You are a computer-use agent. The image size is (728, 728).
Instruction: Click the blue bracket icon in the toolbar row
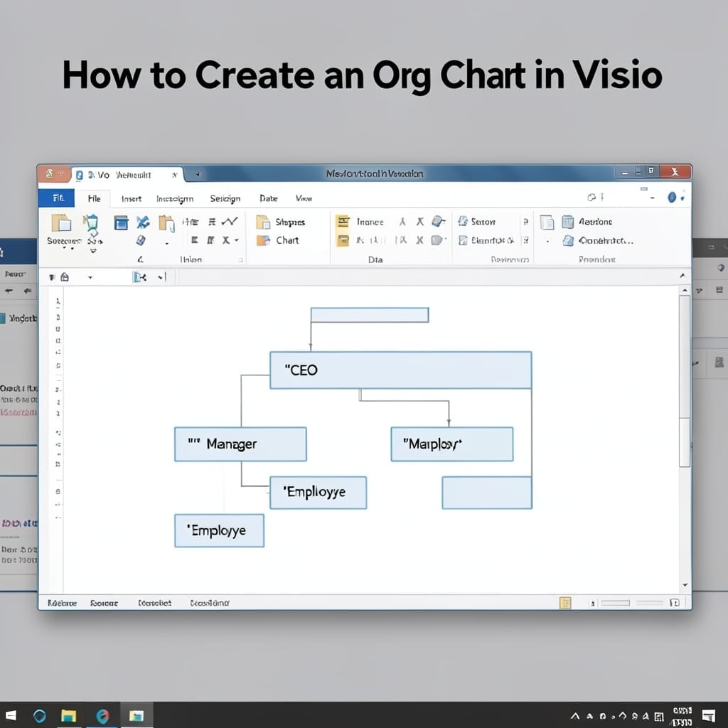pyautogui.click(x=139, y=277)
